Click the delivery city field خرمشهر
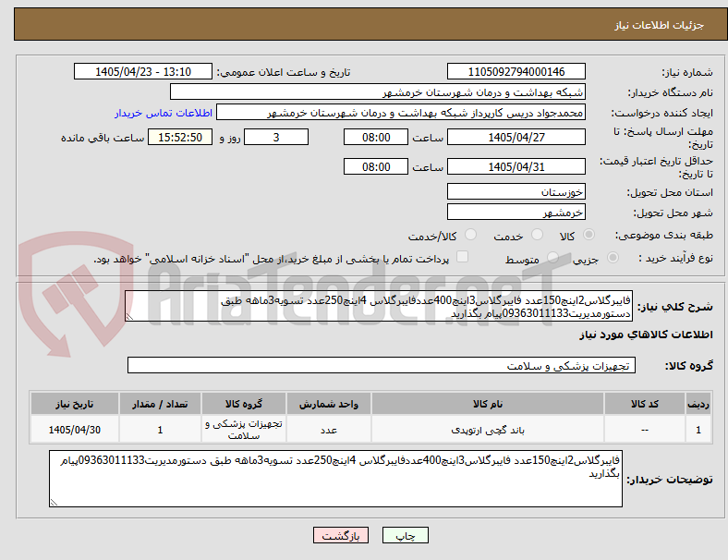This screenshot has width=728, height=560. (x=516, y=213)
